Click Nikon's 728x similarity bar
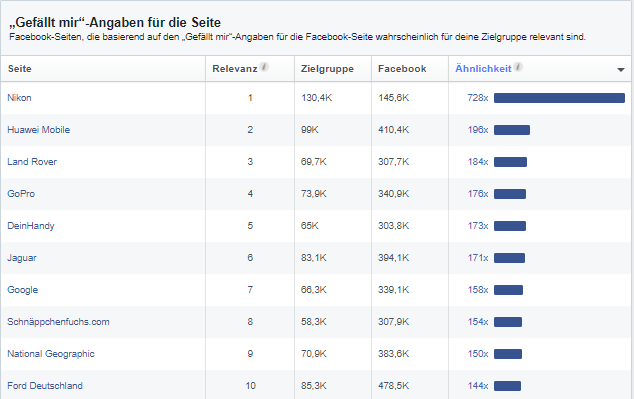 [x=559, y=98]
